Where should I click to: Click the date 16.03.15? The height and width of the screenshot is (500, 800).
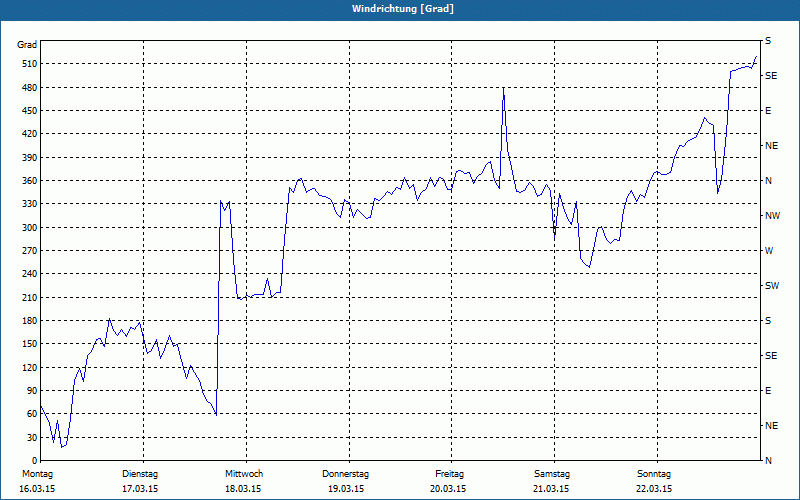point(37,489)
